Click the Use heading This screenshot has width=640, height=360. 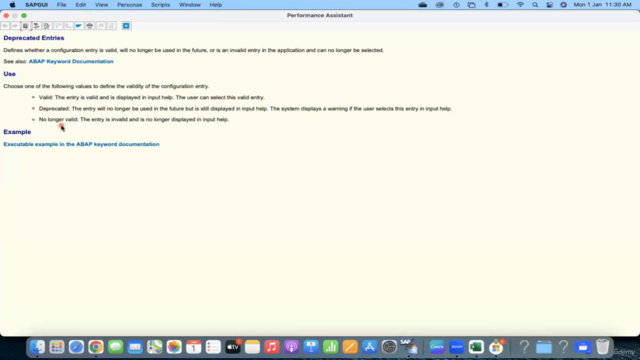point(9,74)
